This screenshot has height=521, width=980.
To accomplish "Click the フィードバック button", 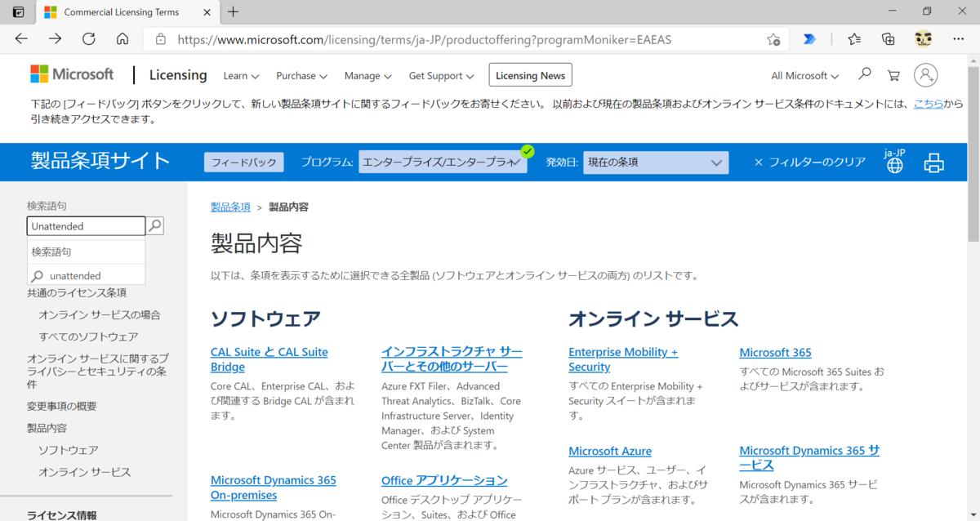I will click(243, 162).
